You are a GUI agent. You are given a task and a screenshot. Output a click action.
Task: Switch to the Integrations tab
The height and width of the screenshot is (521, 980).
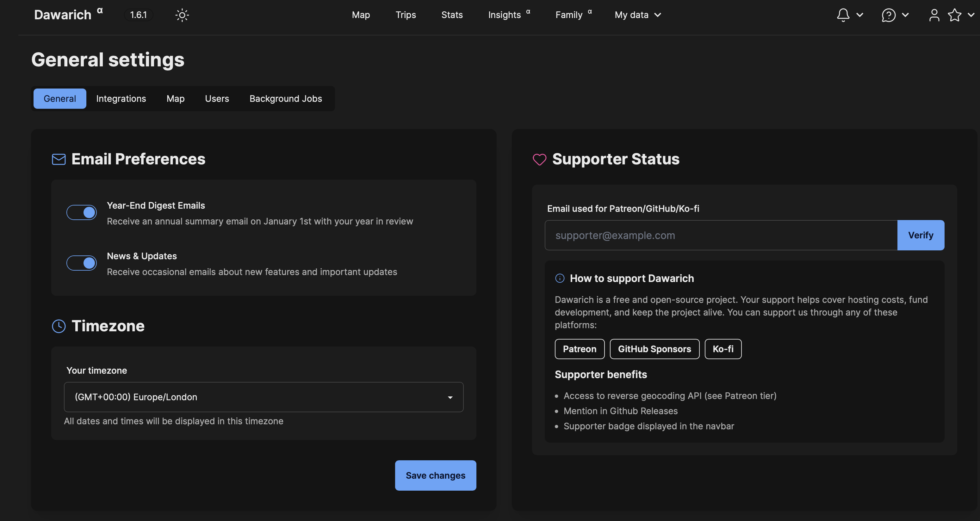pyautogui.click(x=121, y=99)
